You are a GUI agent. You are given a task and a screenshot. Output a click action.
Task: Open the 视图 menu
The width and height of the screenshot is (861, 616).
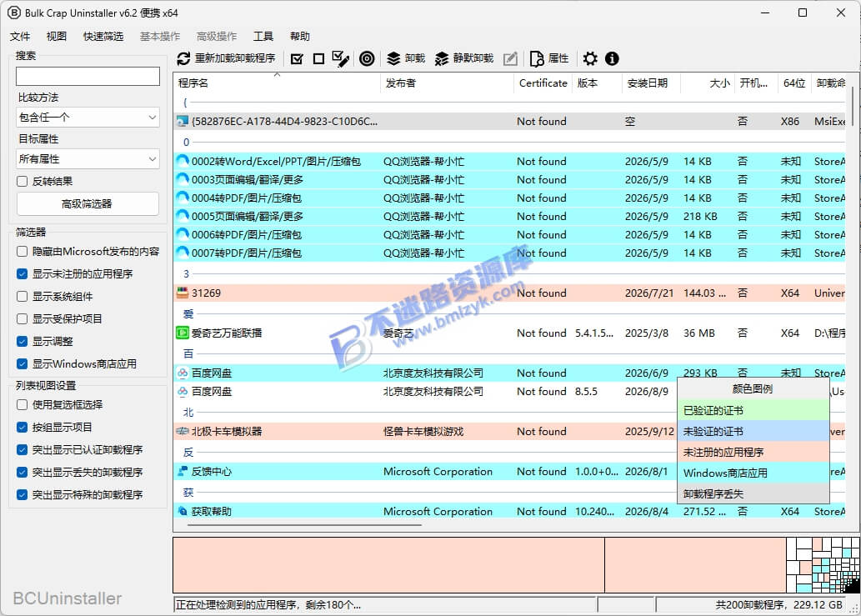point(57,36)
